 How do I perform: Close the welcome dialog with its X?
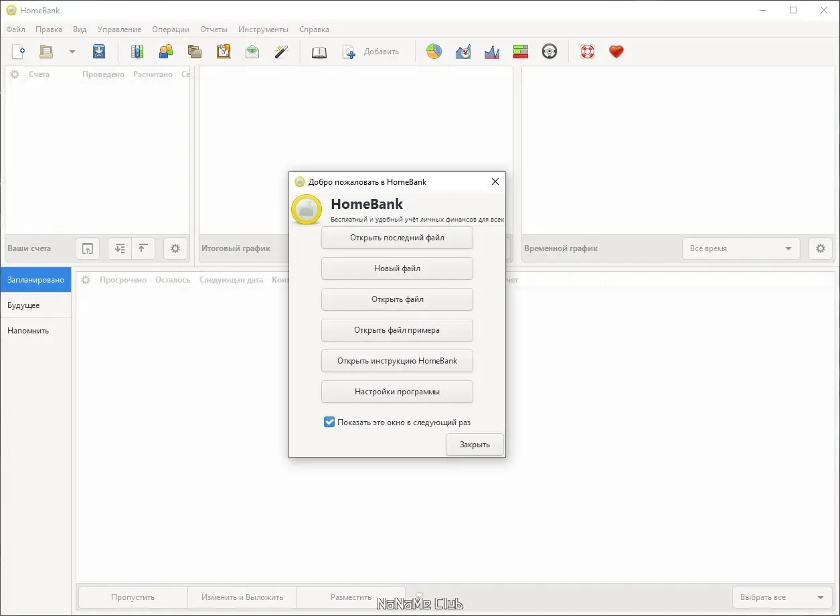point(495,181)
